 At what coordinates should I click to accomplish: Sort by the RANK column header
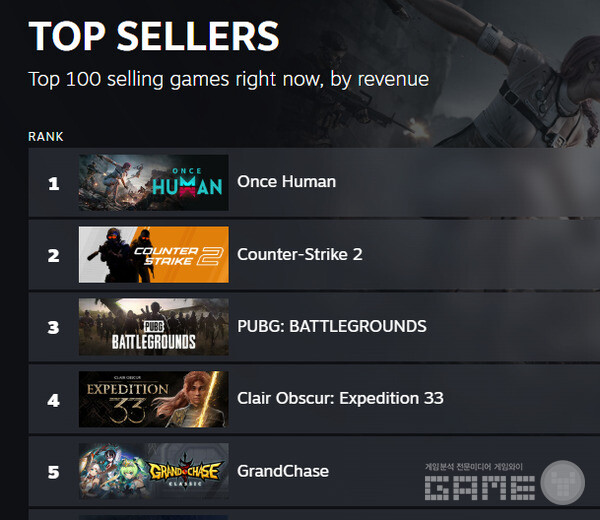[x=46, y=136]
